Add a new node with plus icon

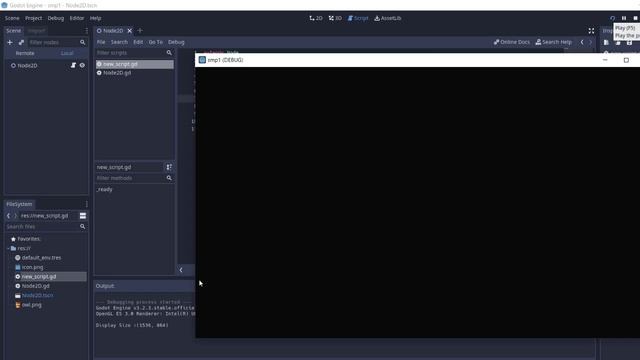(10, 42)
